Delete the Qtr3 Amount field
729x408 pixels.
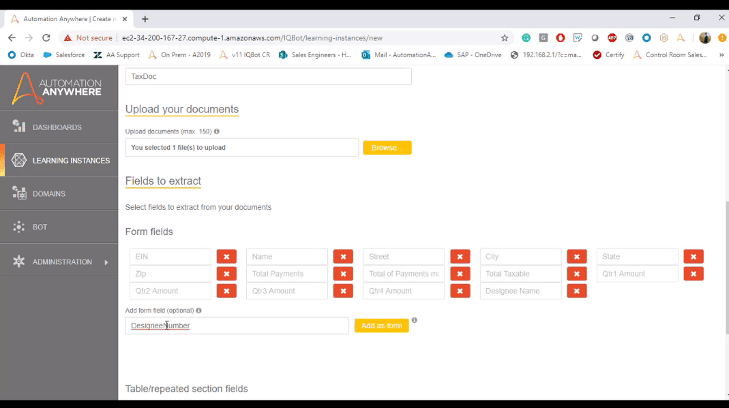pyautogui.click(x=343, y=291)
